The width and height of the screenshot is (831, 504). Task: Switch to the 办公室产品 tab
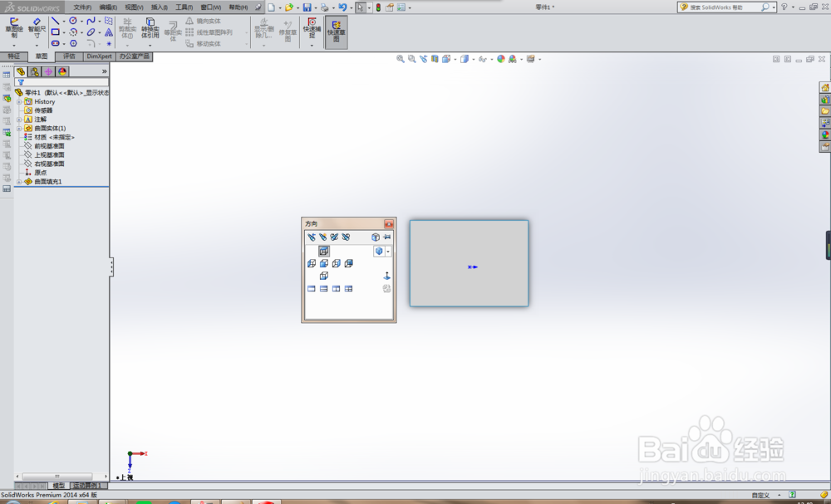(x=134, y=56)
